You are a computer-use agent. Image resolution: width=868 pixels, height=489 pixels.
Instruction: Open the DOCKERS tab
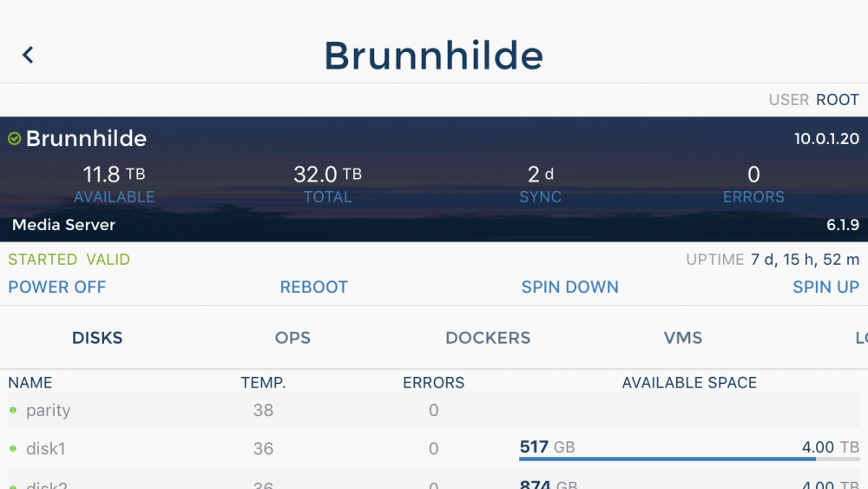click(488, 338)
